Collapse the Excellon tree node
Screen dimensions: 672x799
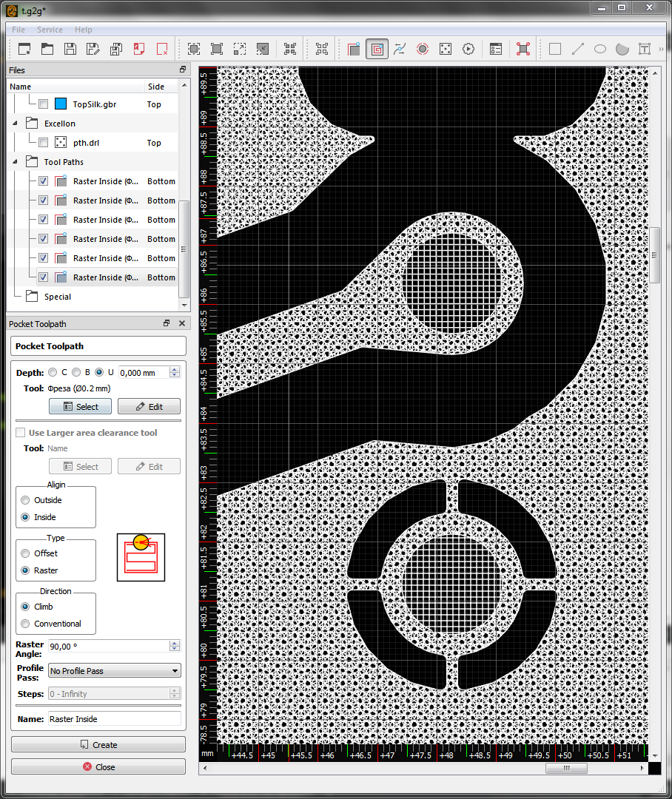point(15,124)
